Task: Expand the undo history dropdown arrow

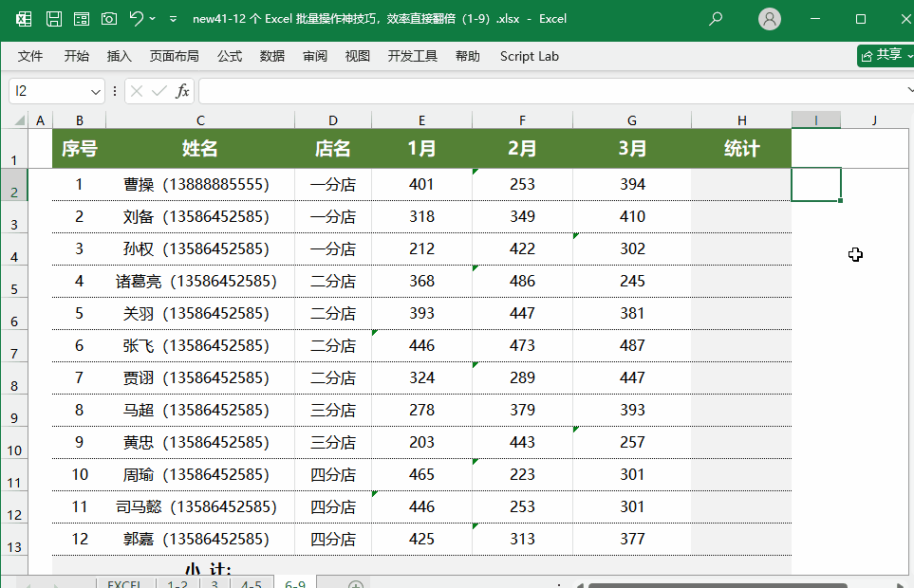Action: tap(153, 19)
